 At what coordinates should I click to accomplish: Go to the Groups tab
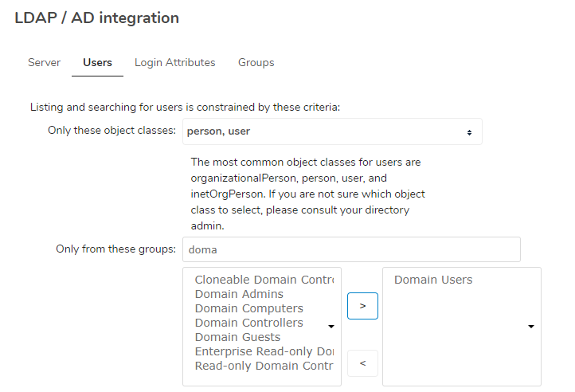coord(256,62)
